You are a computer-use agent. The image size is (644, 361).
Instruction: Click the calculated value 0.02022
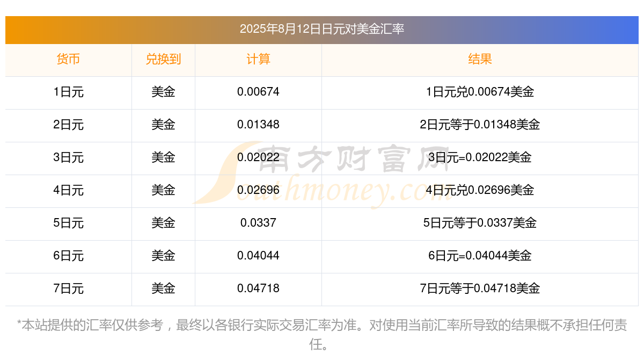click(x=258, y=157)
